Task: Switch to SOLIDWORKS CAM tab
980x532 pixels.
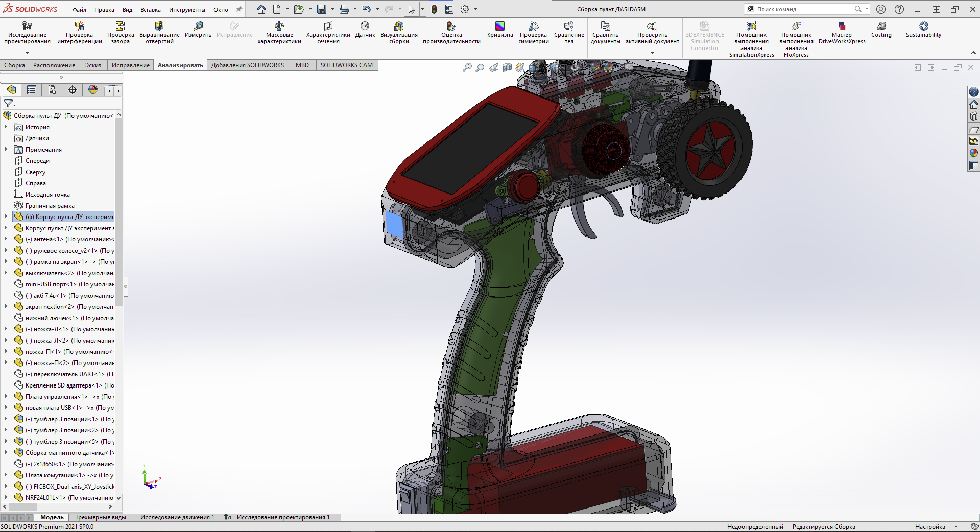Action: tap(347, 65)
